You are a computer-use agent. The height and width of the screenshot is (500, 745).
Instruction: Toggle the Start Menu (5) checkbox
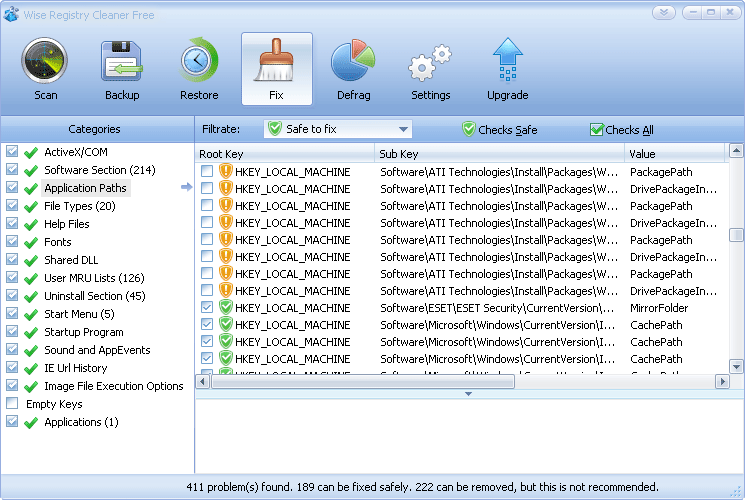click(x=12, y=313)
